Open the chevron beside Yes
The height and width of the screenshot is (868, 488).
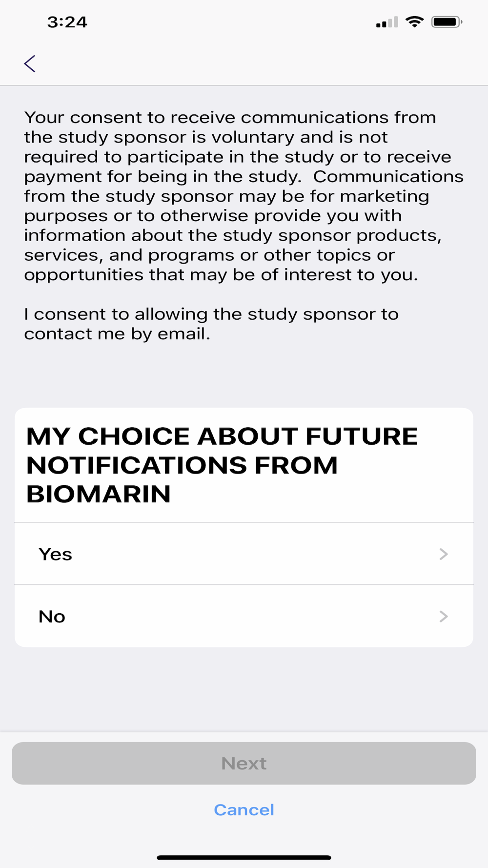tap(444, 554)
